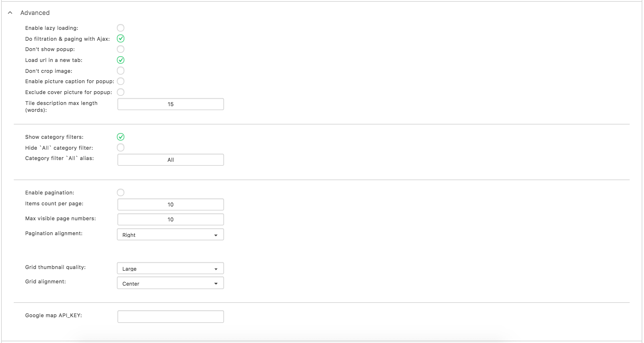Uncheck Show category filters
644x343 pixels.
[x=121, y=137]
